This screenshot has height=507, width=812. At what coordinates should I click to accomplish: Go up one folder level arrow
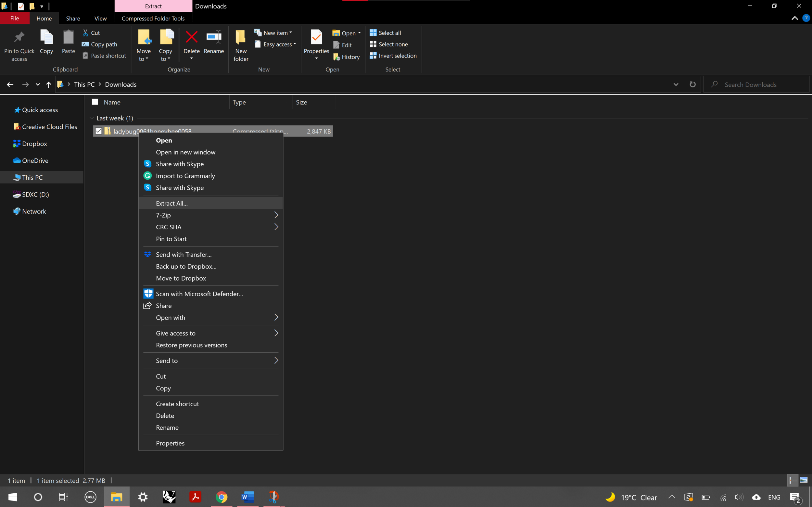tap(49, 84)
